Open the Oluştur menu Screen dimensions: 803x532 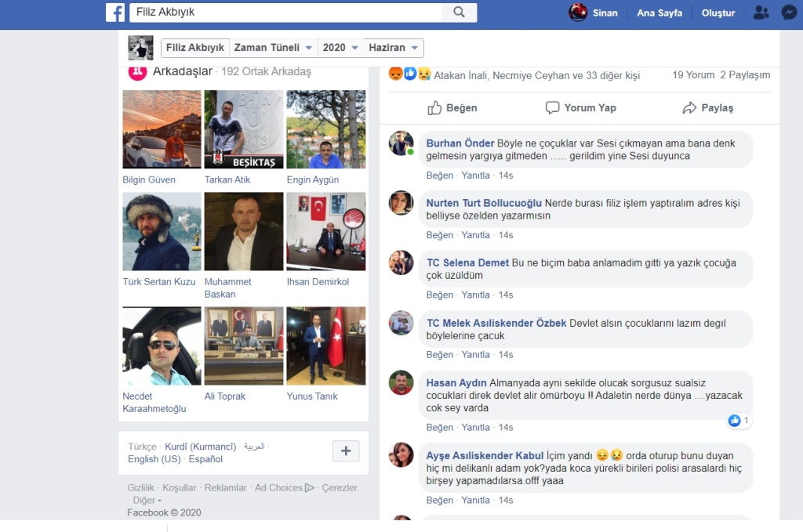point(718,13)
